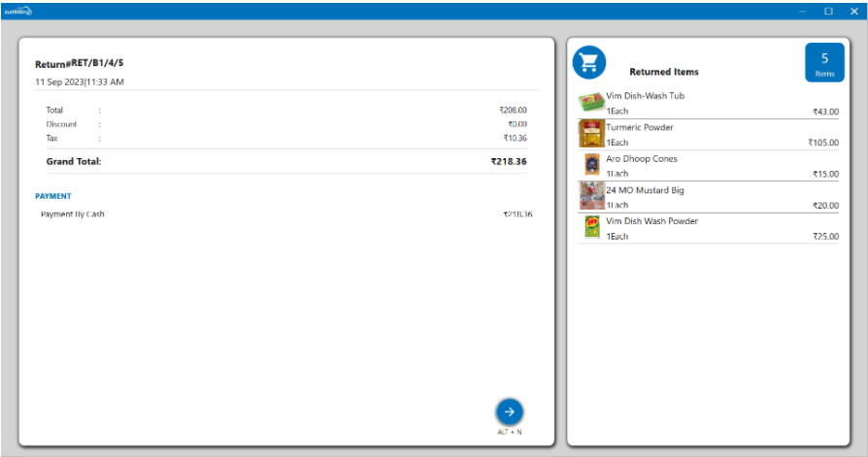Click the shopping cart icon
Screen dimensions: 868x457
click(x=588, y=63)
